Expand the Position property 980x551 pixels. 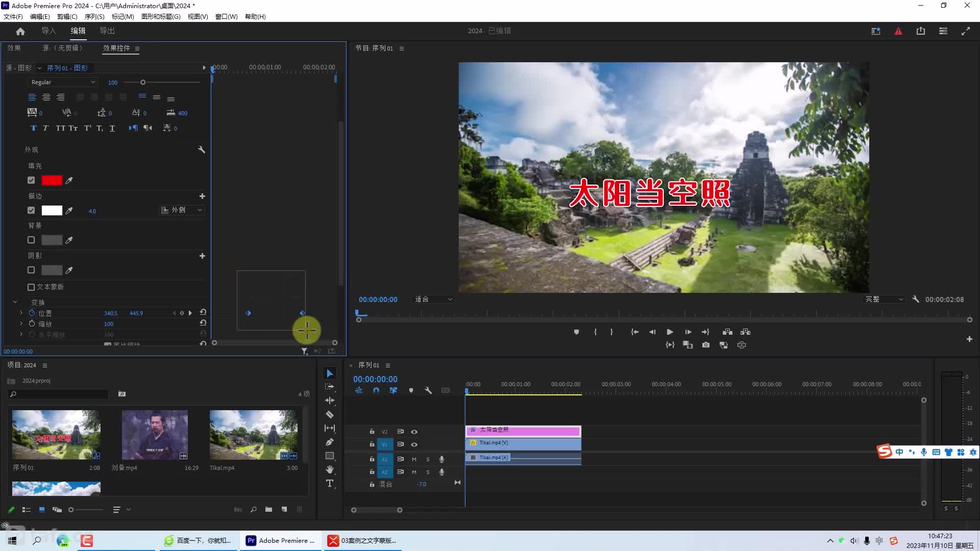[21, 313]
